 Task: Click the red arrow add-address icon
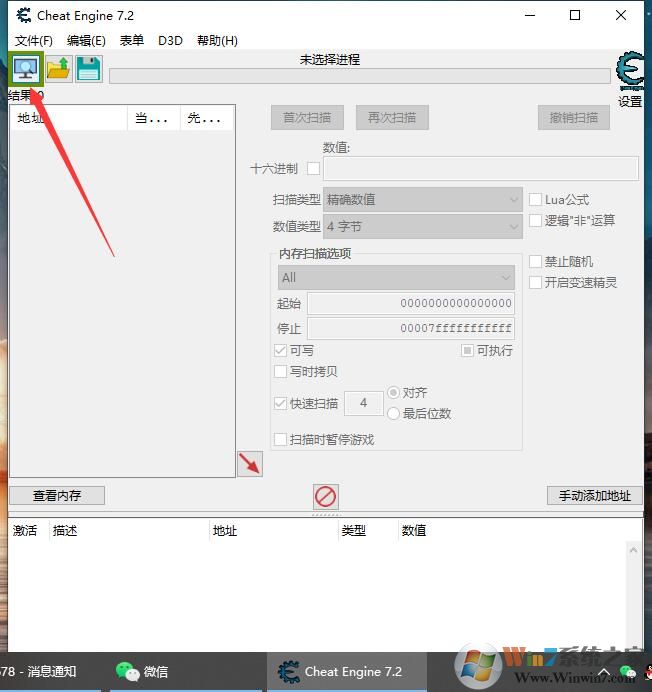click(x=249, y=463)
